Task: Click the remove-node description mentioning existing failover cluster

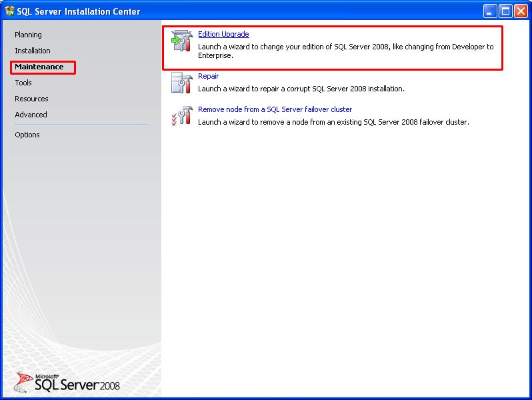Action: tap(333, 122)
